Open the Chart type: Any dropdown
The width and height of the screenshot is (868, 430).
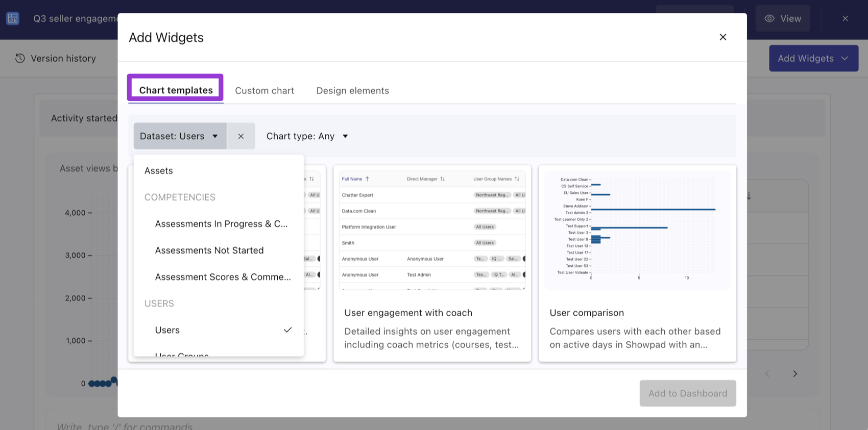(x=307, y=136)
